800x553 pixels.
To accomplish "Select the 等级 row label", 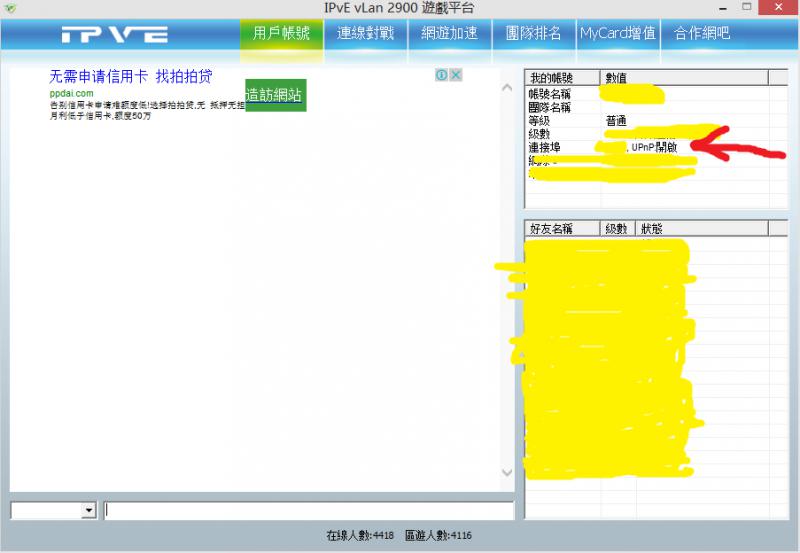I will 539,121.
